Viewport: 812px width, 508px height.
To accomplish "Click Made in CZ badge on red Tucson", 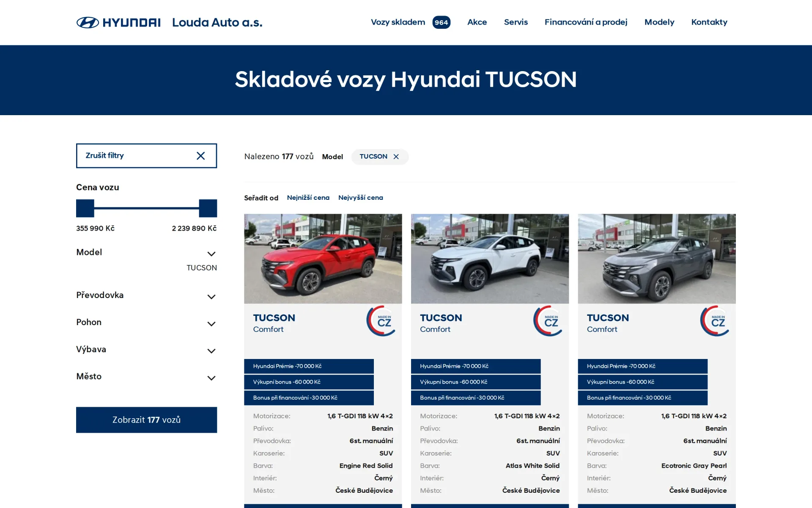I will pos(381,321).
